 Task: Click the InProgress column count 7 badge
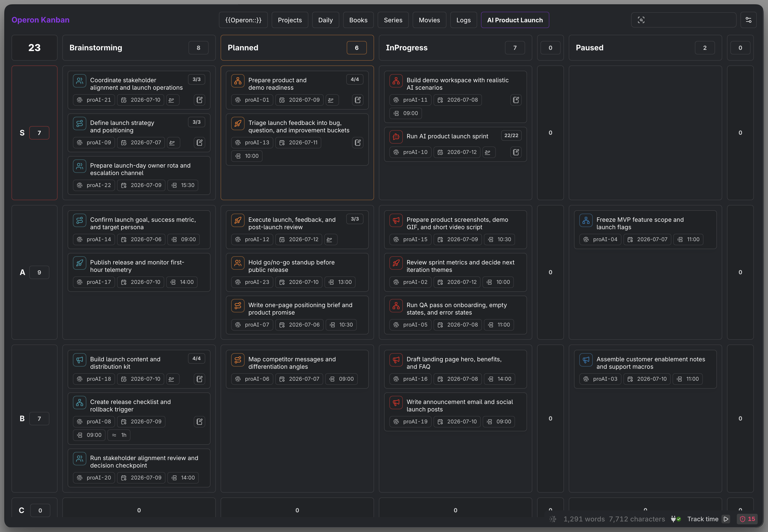pos(515,48)
